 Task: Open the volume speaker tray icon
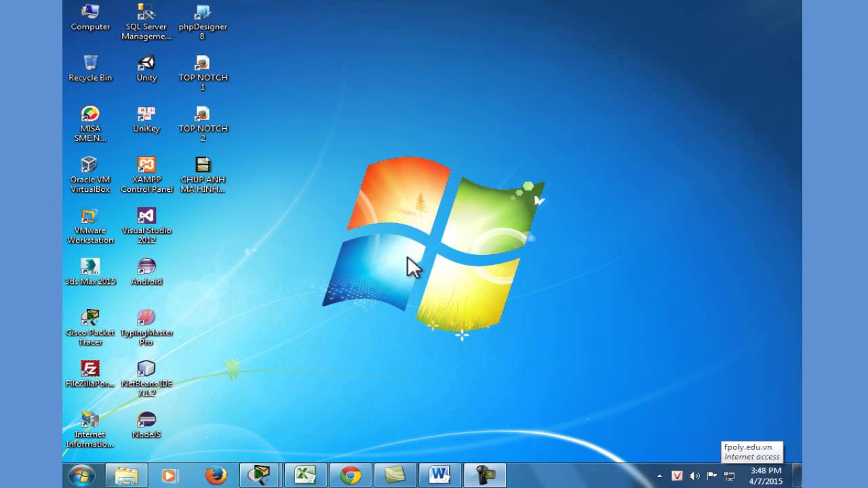(694, 476)
